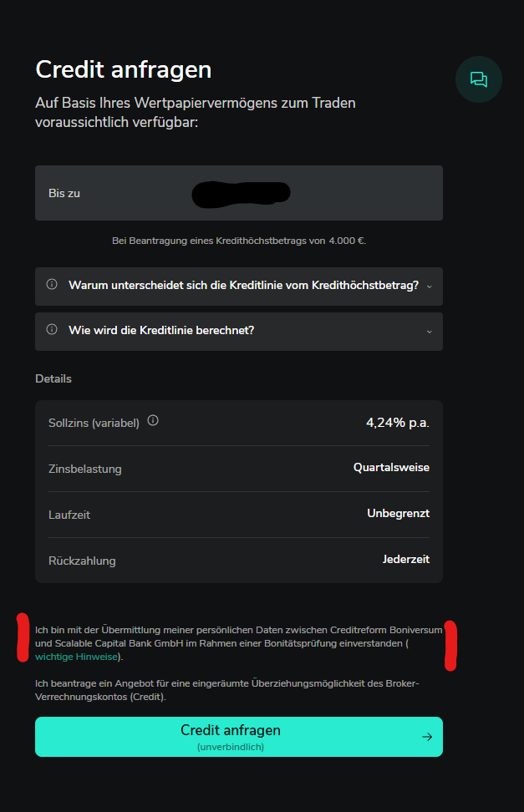Click the Kredithöchstbetrag 4.000 € note text

(x=239, y=241)
